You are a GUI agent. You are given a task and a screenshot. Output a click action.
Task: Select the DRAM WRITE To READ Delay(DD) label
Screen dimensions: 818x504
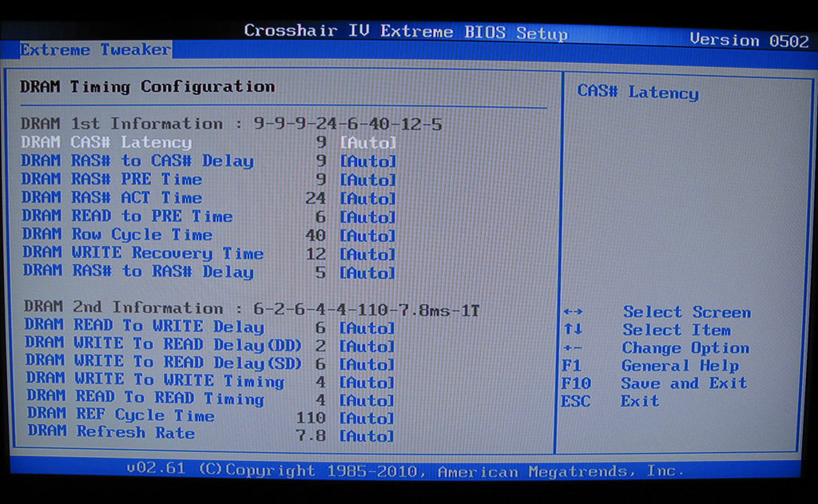tap(163, 343)
